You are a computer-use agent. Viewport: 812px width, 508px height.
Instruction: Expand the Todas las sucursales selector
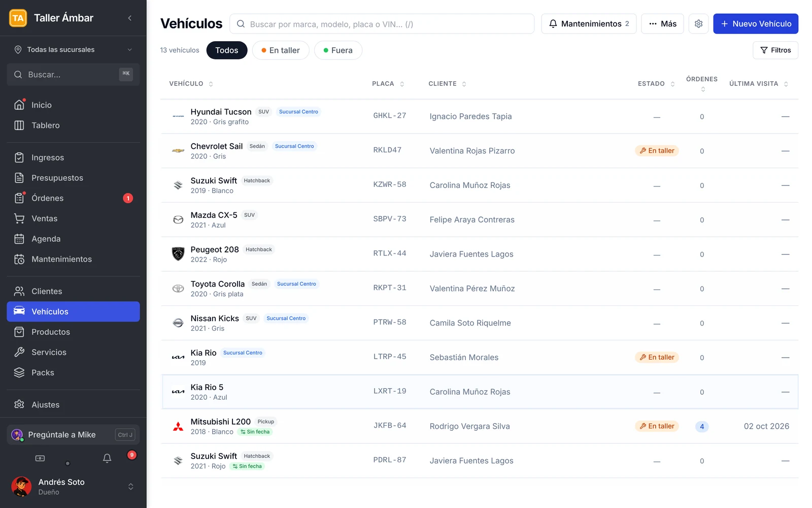point(74,50)
